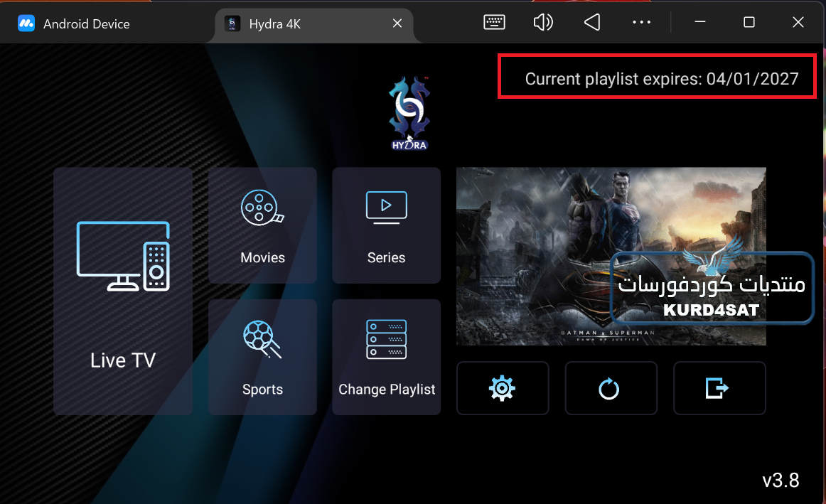Open the Movies tile

262,225
